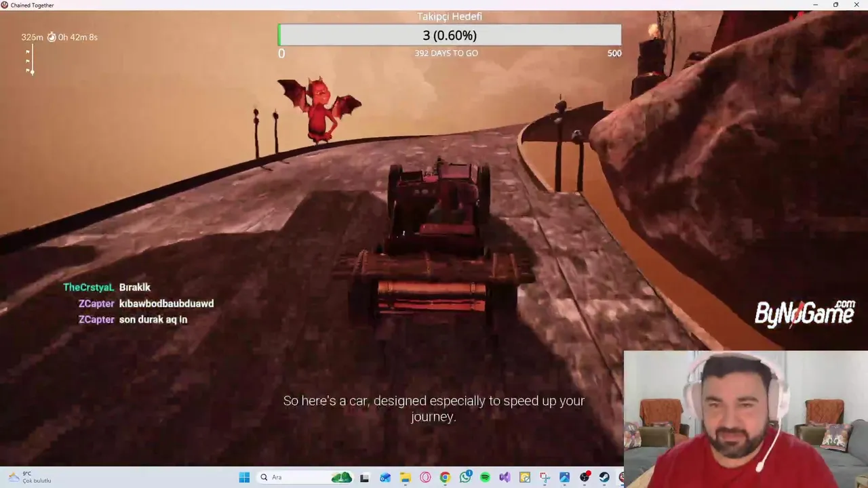Click the Takipçi Hedefi progress bar

tap(450, 35)
